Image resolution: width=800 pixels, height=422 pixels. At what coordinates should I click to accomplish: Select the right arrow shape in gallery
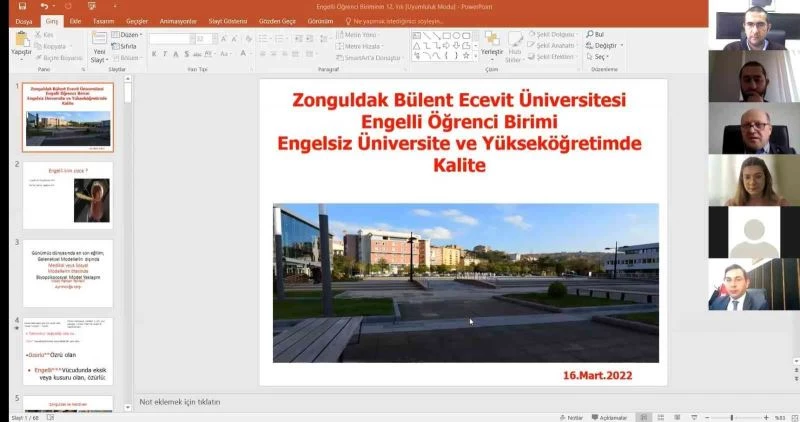tap(446, 46)
